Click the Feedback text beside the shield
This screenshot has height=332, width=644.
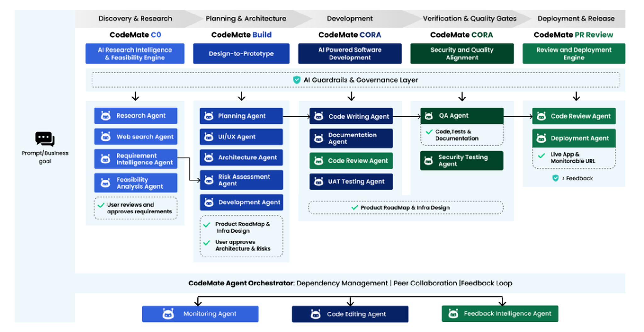click(x=580, y=178)
